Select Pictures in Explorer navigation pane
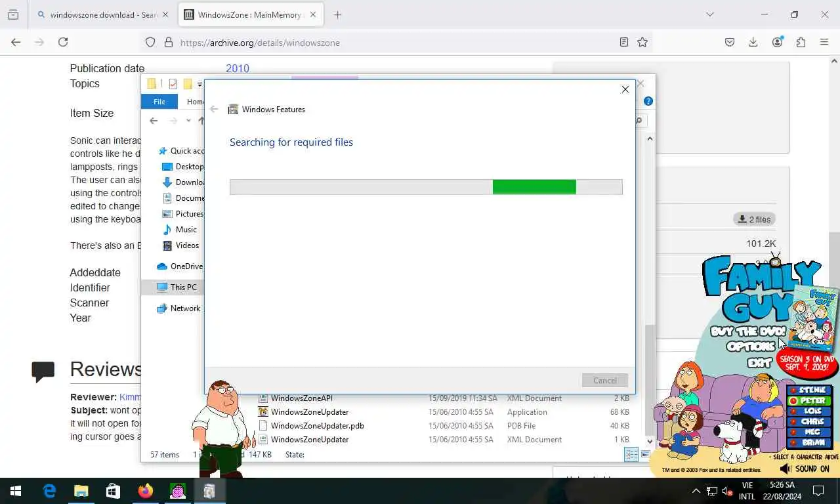 pos(183,214)
